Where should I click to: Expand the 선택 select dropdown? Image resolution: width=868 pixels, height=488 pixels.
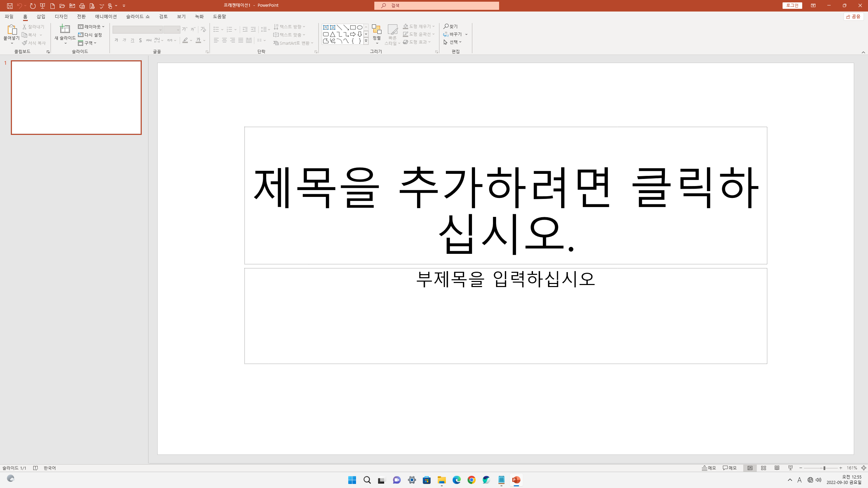[453, 42]
